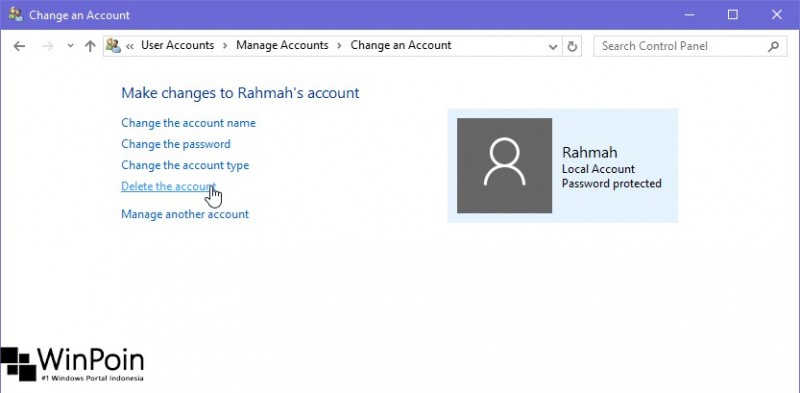Open the recent locations dropdown arrow
This screenshot has width=800, height=393.
point(70,46)
